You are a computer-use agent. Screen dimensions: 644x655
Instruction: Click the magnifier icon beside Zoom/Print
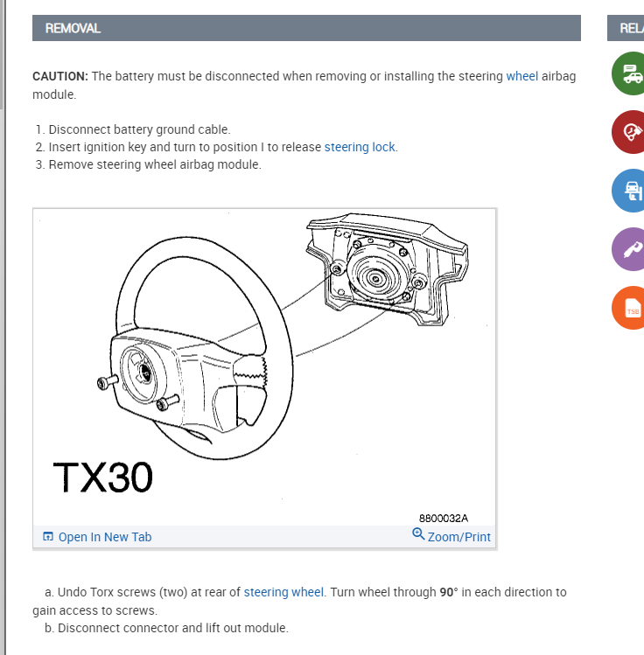pos(418,533)
